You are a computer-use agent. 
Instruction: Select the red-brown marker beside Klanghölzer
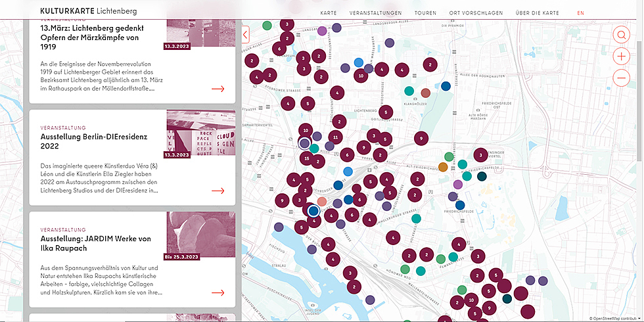(x=426, y=93)
